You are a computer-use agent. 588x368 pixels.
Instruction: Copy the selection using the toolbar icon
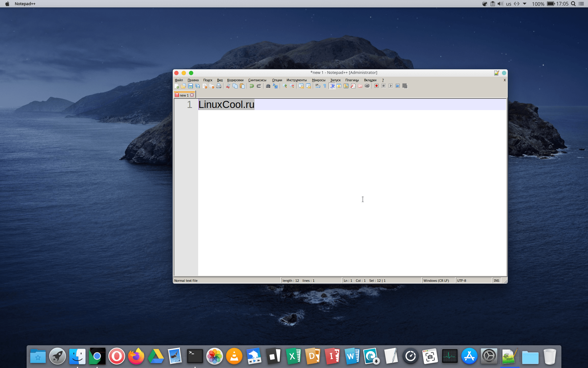coord(235,86)
